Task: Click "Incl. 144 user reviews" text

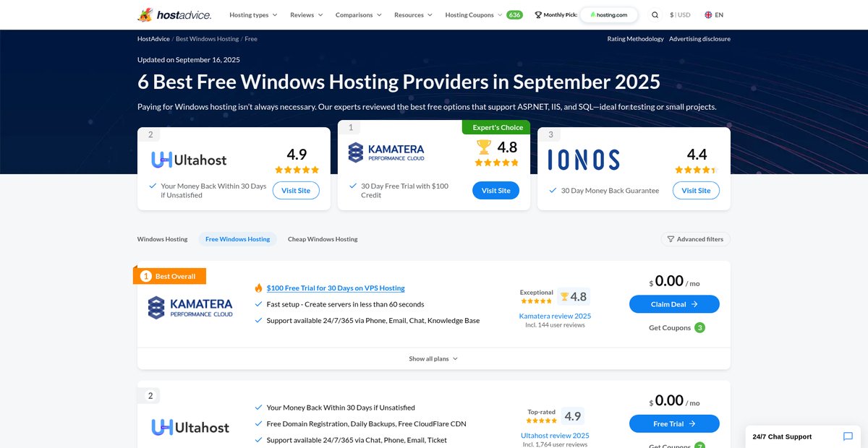Action: pyautogui.click(x=555, y=325)
